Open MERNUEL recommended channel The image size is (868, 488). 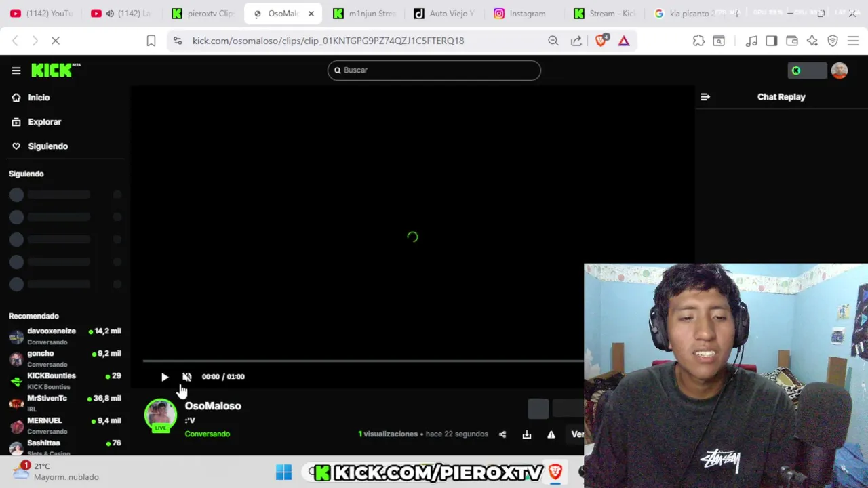(65, 426)
